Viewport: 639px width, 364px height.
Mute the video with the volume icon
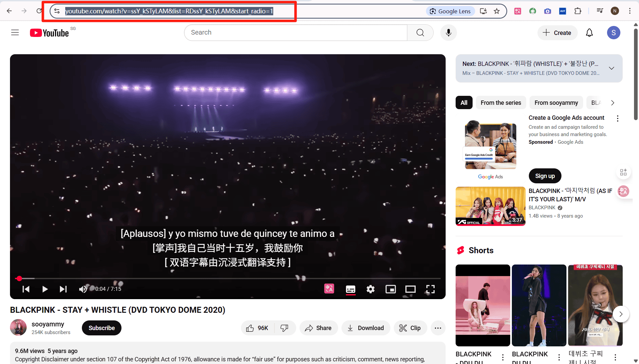coord(83,289)
